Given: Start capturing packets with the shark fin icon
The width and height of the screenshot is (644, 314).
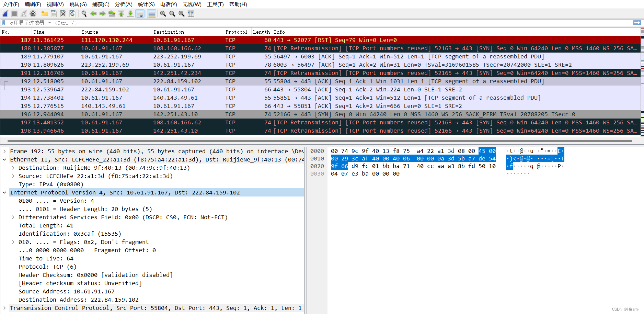Looking at the screenshot, I should coord(5,14).
